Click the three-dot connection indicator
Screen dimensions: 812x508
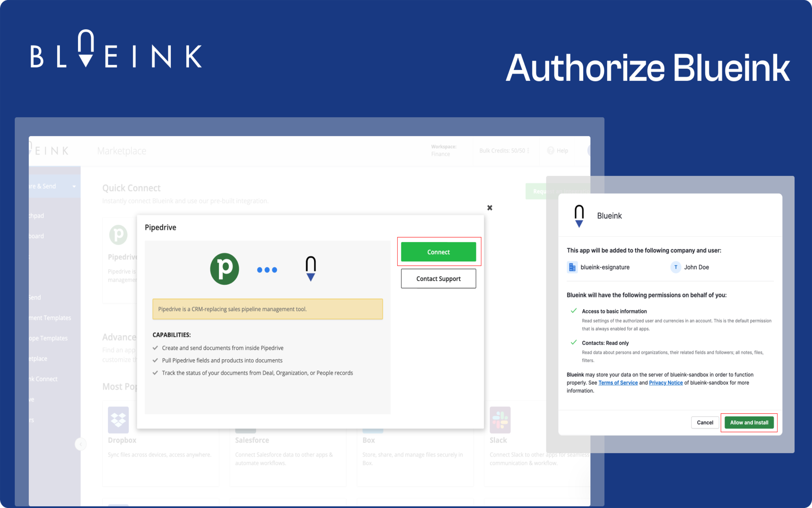point(267,270)
